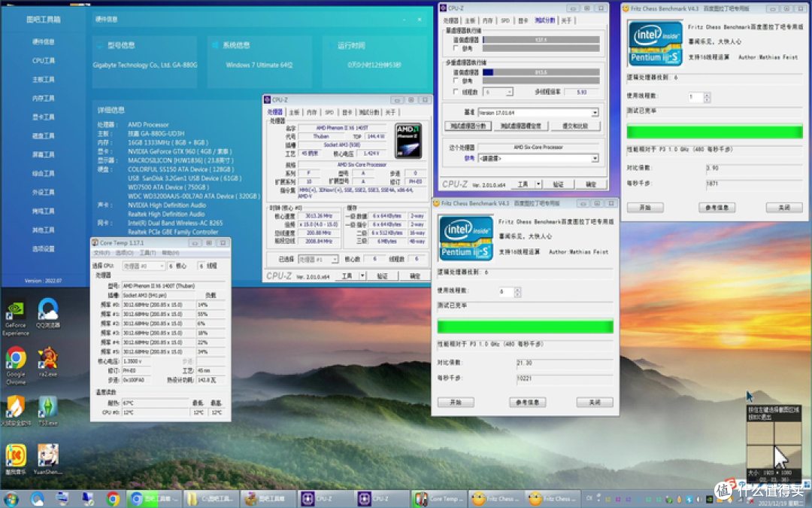Expand 工具 dropdown arrow in CPU-Z processor window

coord(362,275)
